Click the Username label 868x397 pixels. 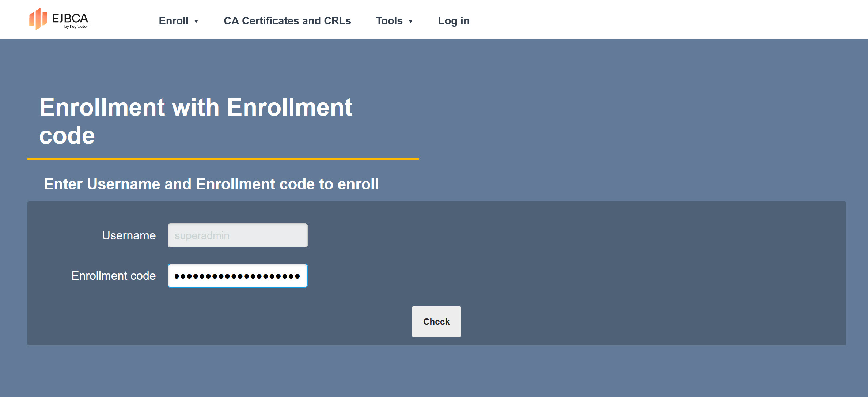129,235
